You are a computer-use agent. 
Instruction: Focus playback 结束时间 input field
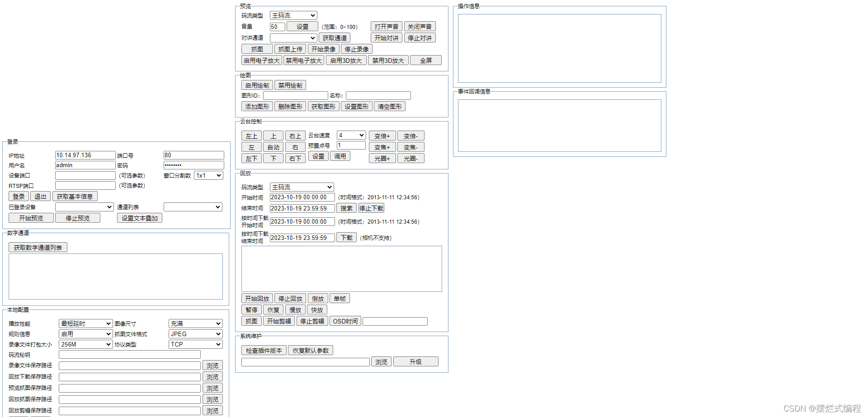pos(302,208)
